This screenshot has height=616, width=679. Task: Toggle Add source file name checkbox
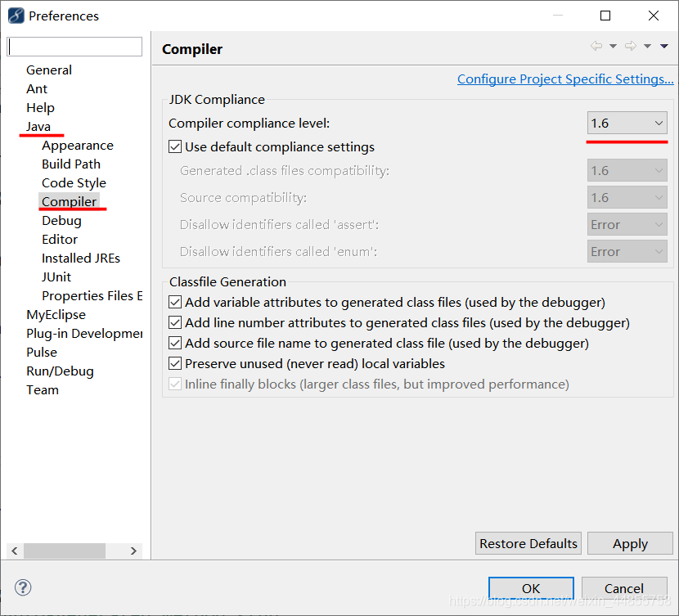point(175,343)
